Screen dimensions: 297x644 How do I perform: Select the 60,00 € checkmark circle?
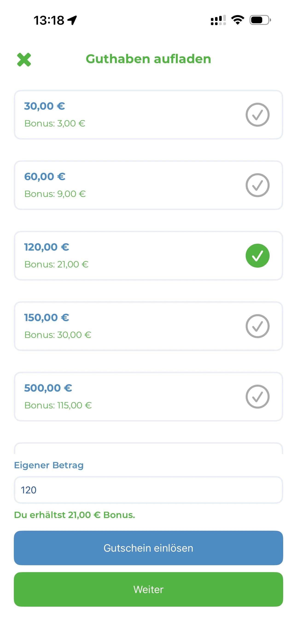pos(257,185)
